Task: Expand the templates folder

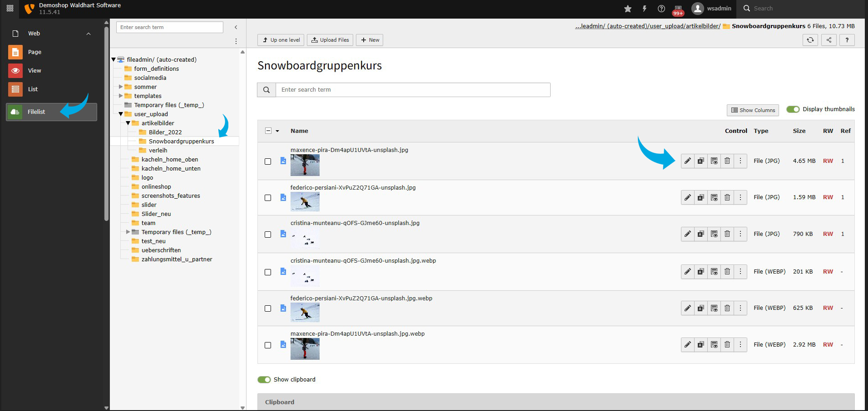Action: pos(121,96)
